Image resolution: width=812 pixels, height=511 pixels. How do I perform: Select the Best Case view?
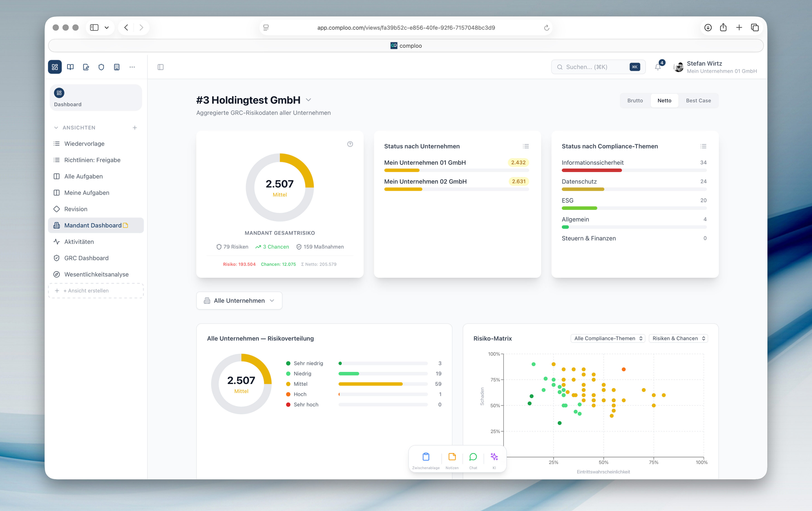(698, 100)
